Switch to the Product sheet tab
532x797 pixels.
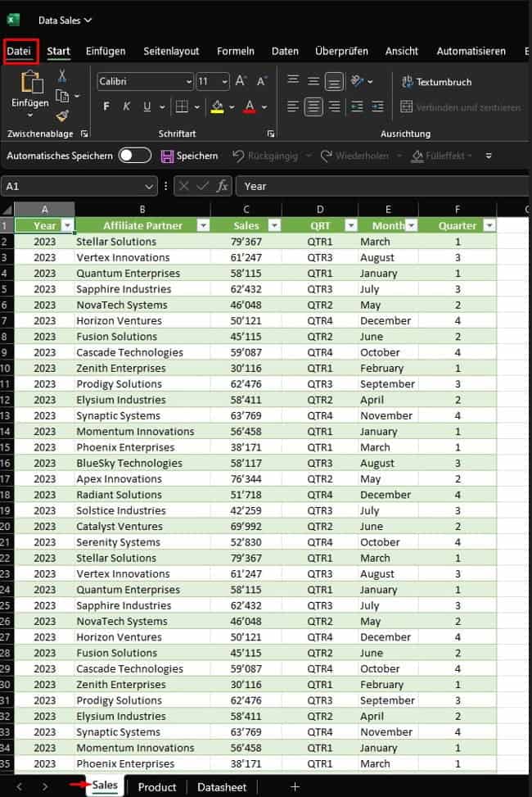[x=157, y=786]
